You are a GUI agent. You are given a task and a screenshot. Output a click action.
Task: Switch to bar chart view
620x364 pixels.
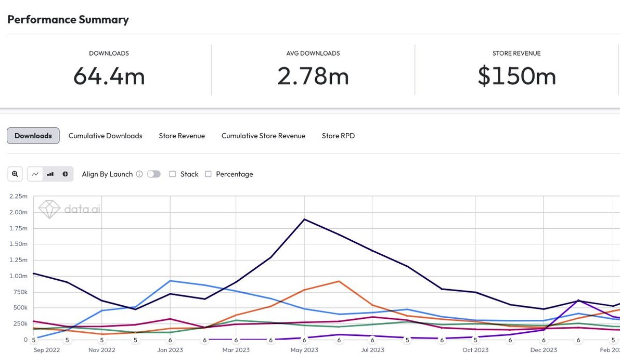tap(50, 174)
